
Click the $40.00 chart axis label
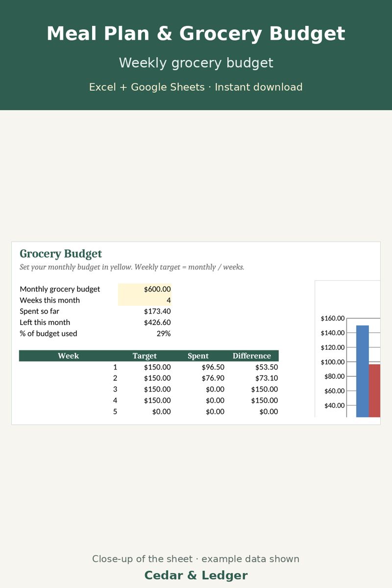335,405
